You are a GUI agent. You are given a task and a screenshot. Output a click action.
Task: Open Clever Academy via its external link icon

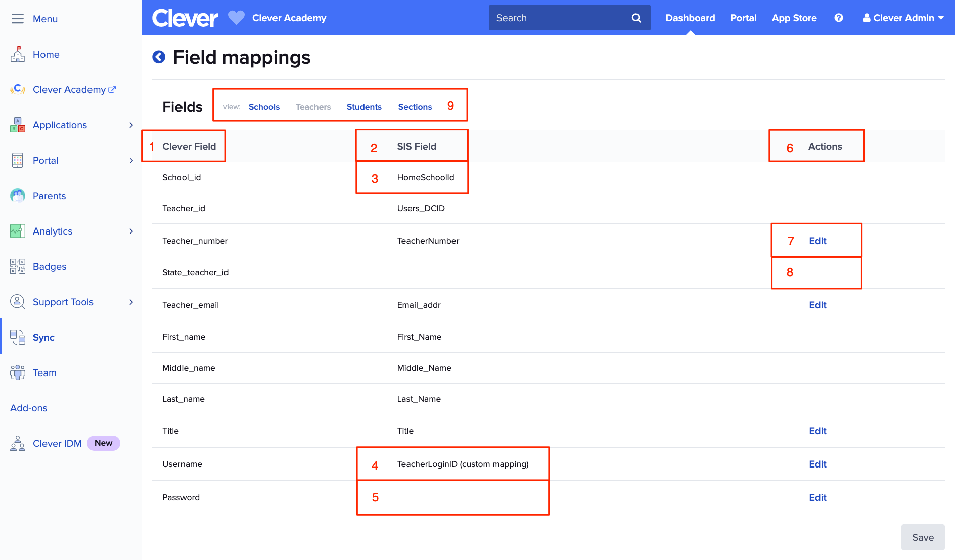tap(112, 89)
